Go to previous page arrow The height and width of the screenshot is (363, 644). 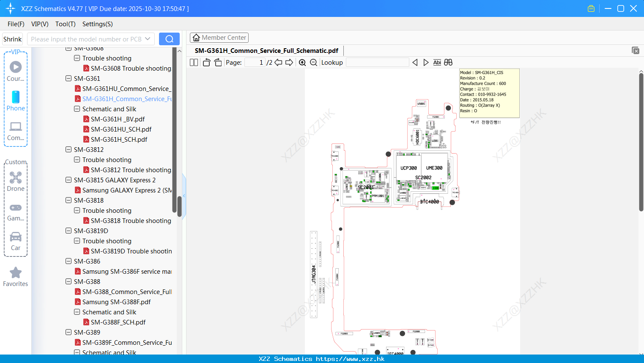pos(278,62)
